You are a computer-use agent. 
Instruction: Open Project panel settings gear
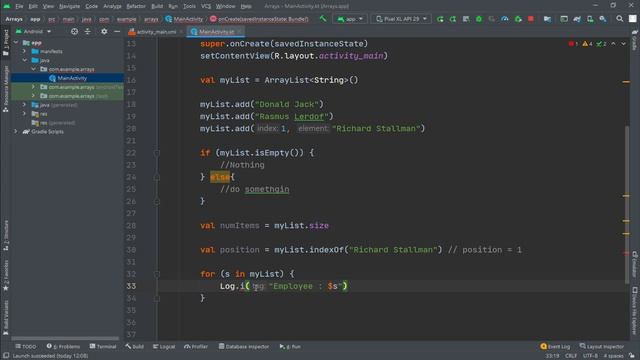pyautogui.click(x=104, y=31)
